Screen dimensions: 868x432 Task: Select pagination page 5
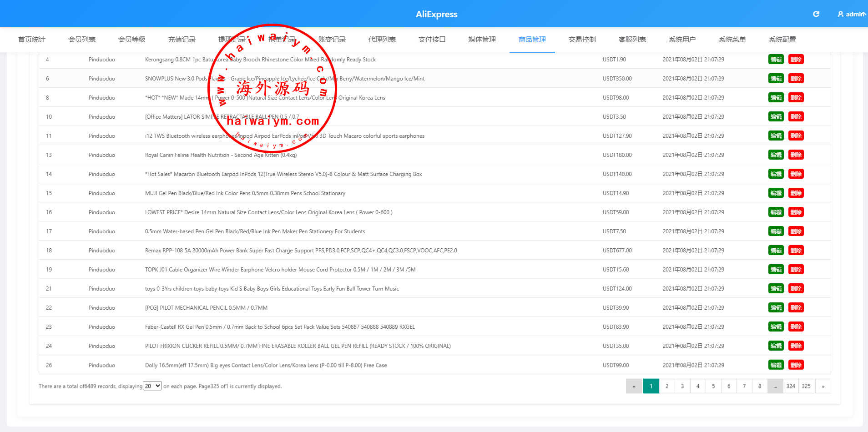tap(713, 386)
